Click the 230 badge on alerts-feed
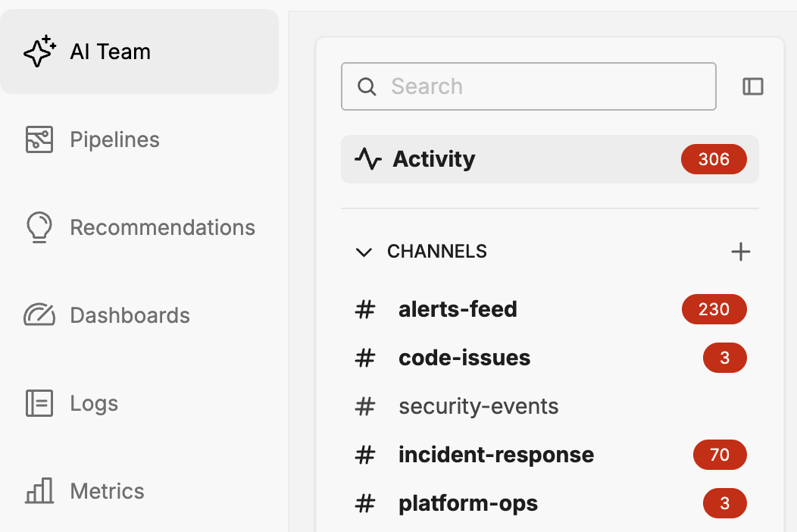The image size is (797, 532). point(714,309)
